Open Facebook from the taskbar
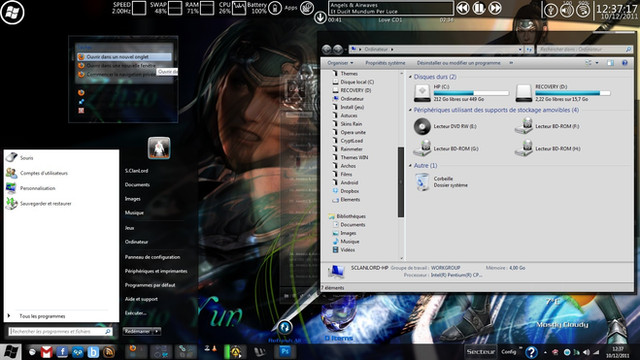This screenshot has width=640, height=360. click(62, 352)
